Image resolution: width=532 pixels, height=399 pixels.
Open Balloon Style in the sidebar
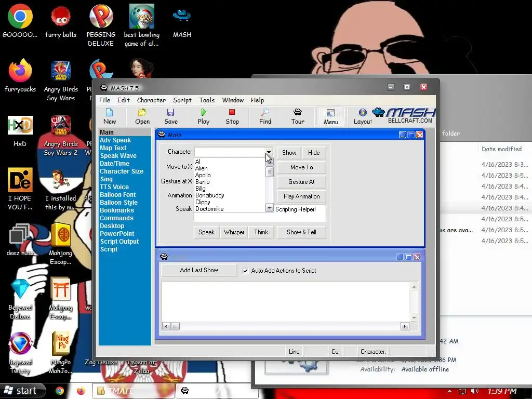[119, 203]
